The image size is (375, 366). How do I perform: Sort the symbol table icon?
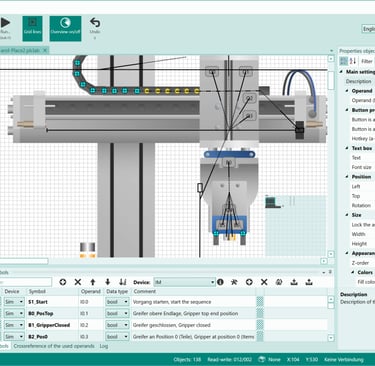click(x=123, y=282)
